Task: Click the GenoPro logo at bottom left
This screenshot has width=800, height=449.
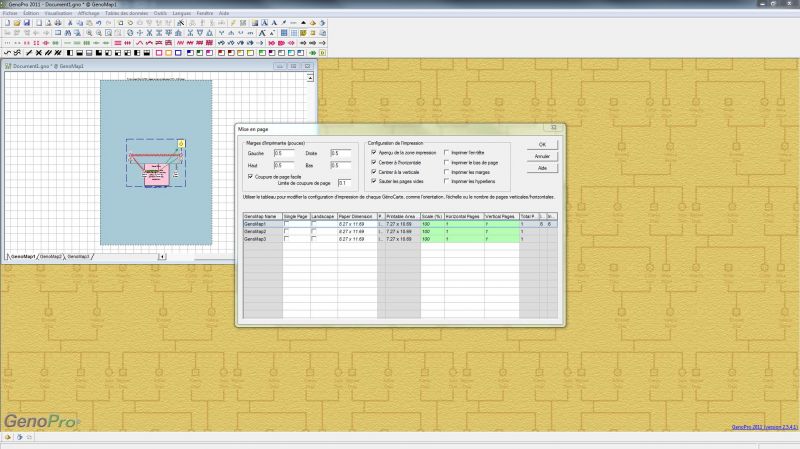Action: pos(41,421)
